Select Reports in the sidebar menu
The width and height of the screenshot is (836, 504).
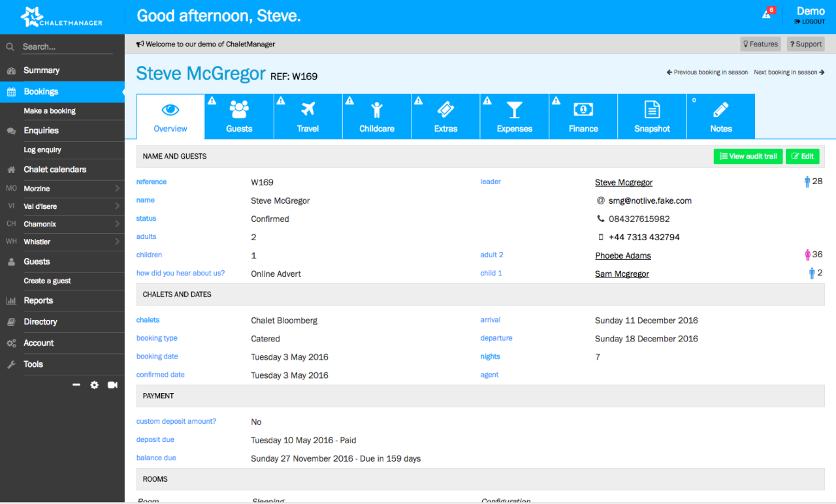[39, 301]
